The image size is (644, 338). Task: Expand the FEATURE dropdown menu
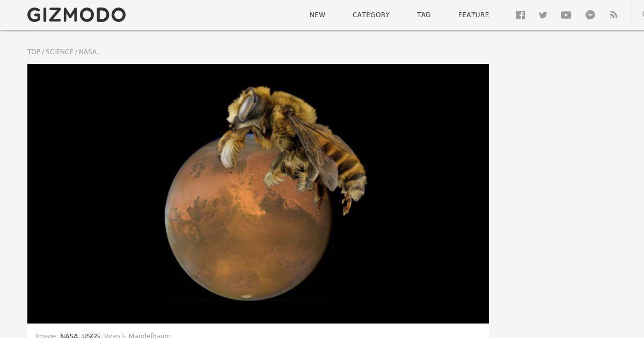pos(473,15)
